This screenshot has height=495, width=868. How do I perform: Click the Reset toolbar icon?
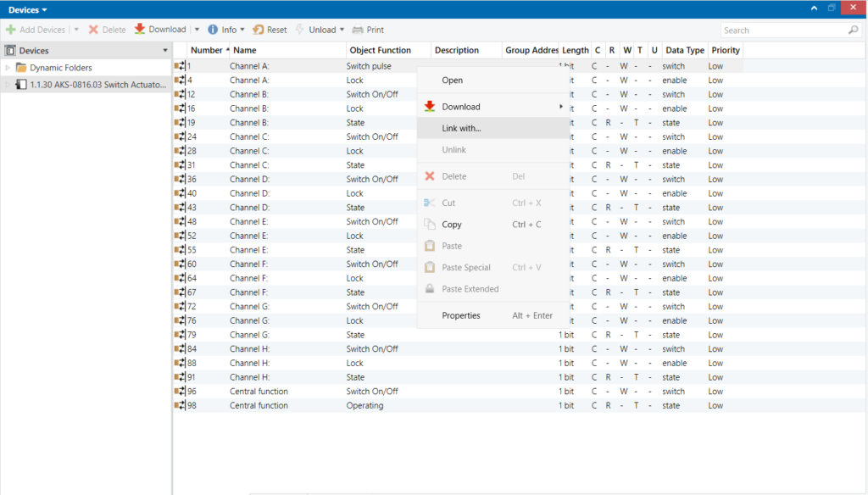[258, 30]
